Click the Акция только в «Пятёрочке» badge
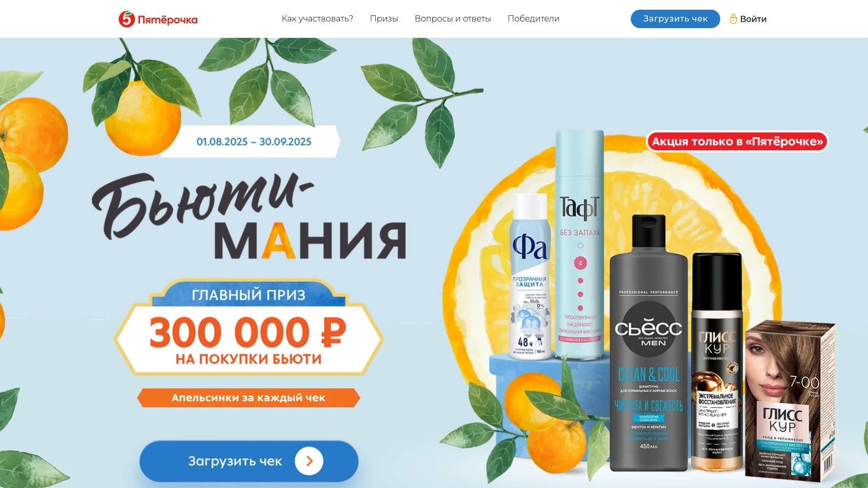This screenshot has height=488, width=868. tap(738, 142)
